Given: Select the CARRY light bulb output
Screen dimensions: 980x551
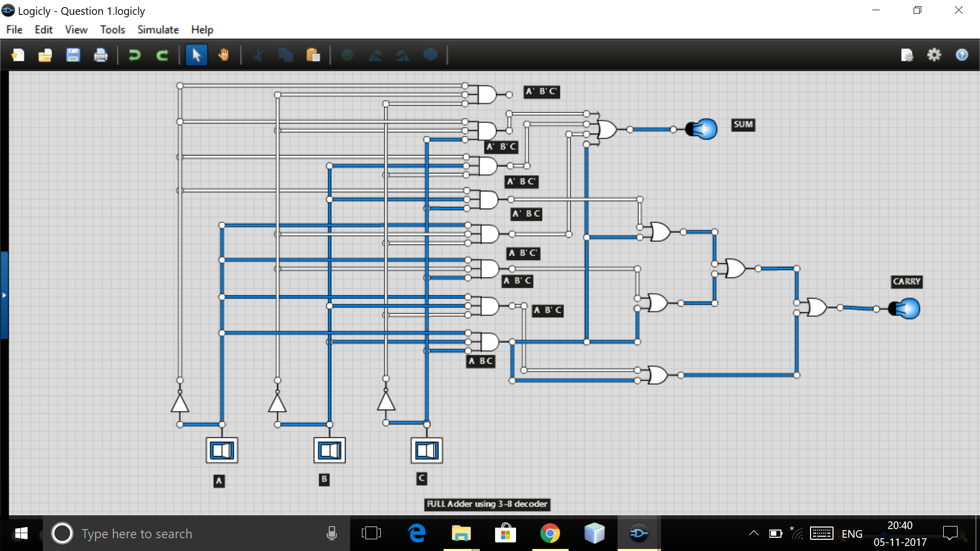Looking at the screenshot, I should coord(905,309).
